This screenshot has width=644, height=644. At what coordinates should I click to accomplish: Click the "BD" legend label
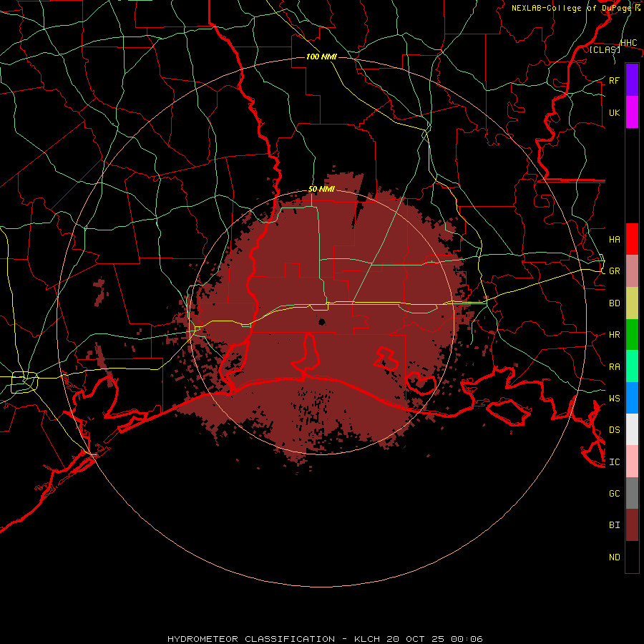tap(614, 303)
